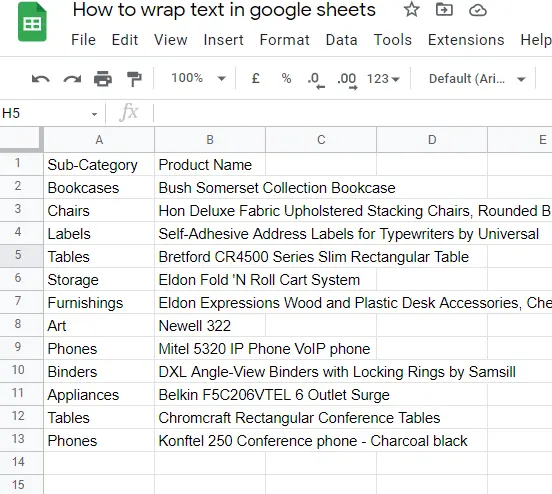Select the Konftel 250 Conference phone cell
552x494 pixels.
click(x=210, y=440)
